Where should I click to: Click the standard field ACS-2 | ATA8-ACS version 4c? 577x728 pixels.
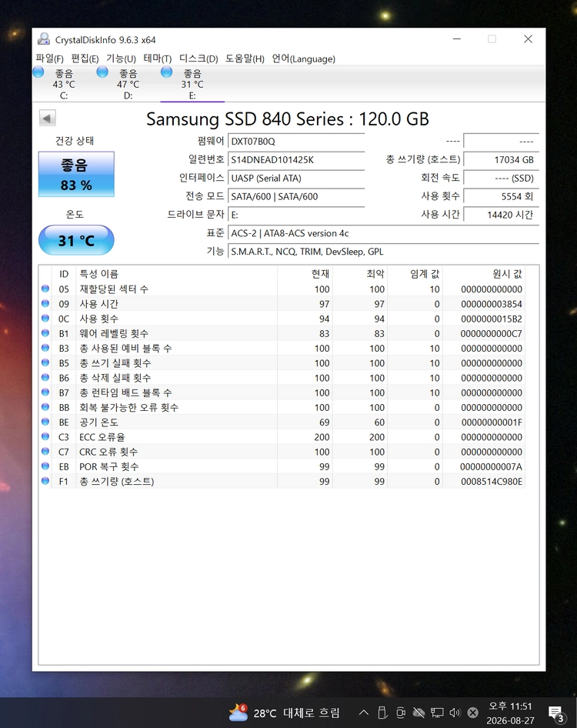coord(383,233)
